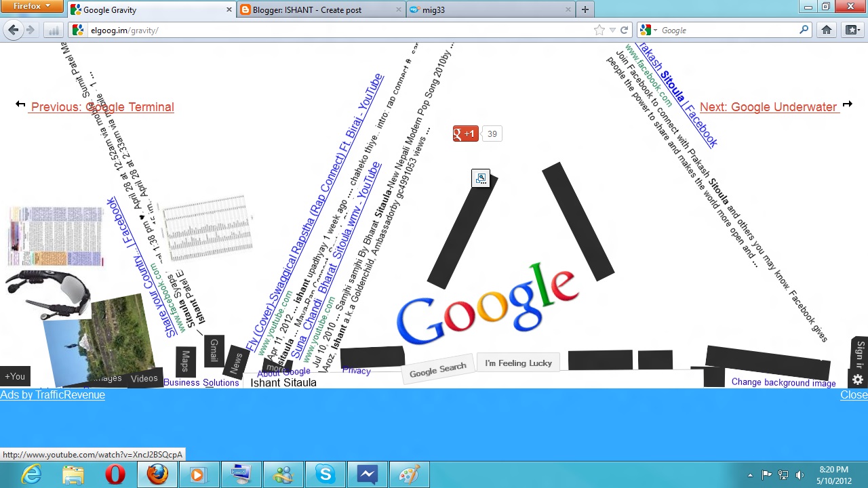This screenshot has width=868, height=488.
Task: Open the Ads by TrafficRevenue link
Action: coord(52,394)
